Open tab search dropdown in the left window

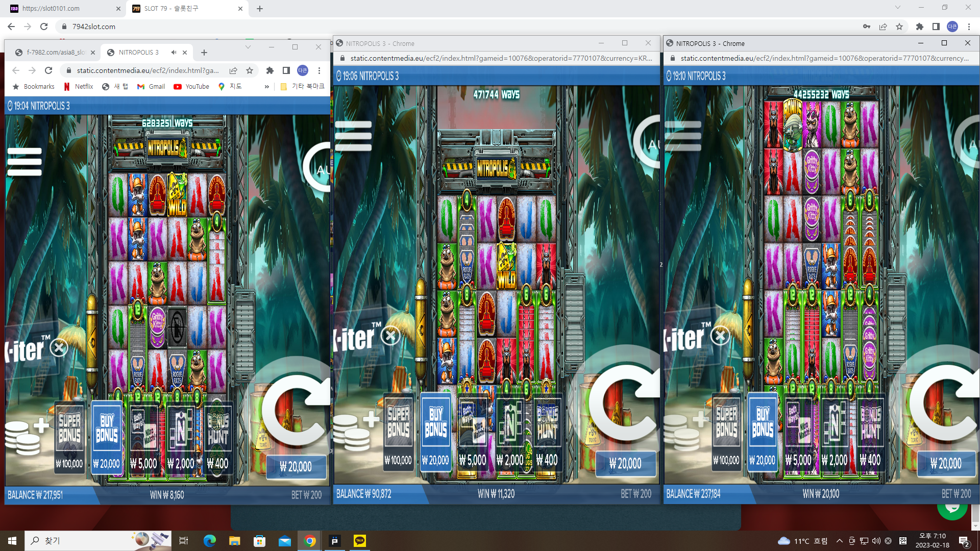(248, 47)
